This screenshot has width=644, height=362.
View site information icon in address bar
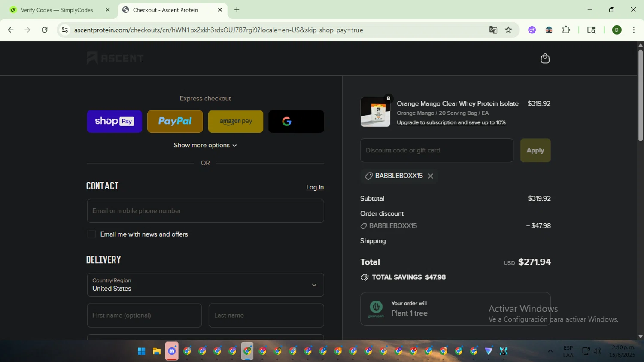pyautogui.click(x=65, y=30)
